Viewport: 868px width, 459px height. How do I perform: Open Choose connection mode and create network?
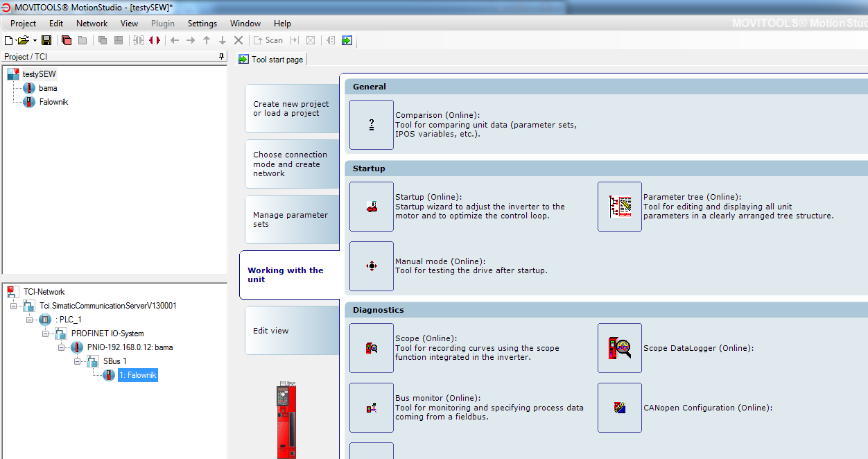(292, 164)
